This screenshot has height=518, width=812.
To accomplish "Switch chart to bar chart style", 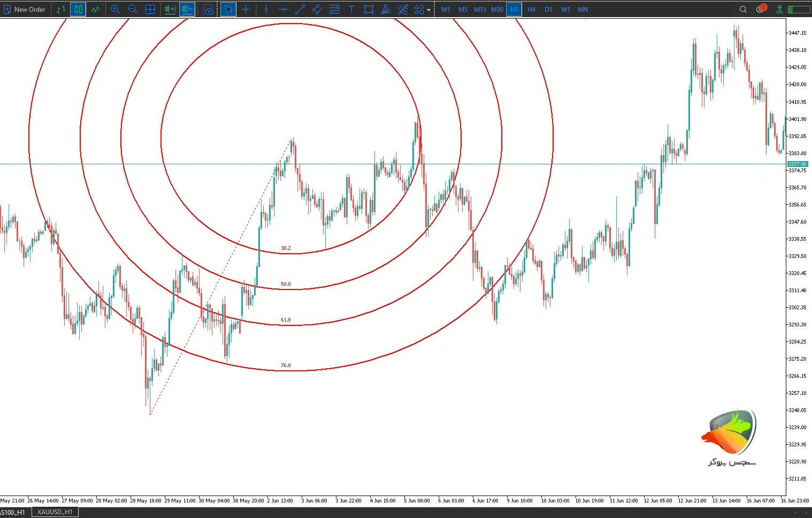I will tap(61, 9).
